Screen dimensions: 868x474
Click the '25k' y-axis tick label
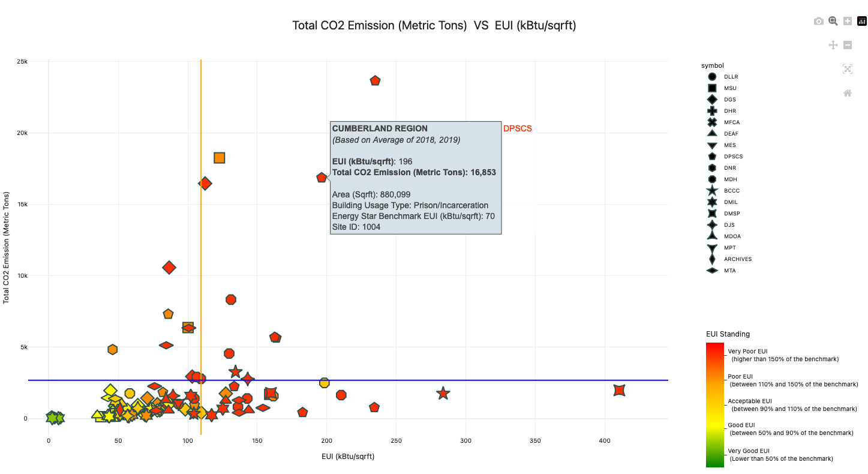(22, 62)
